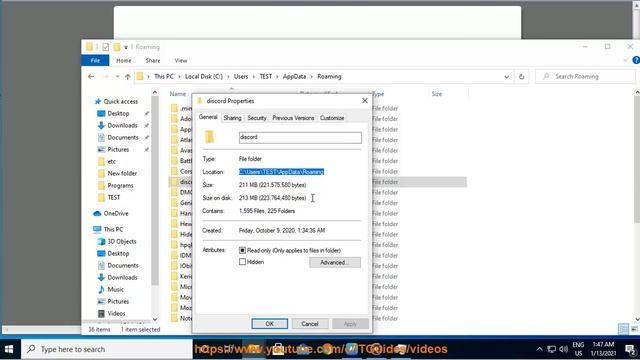Switch to the Security tab

pos(257,118)
